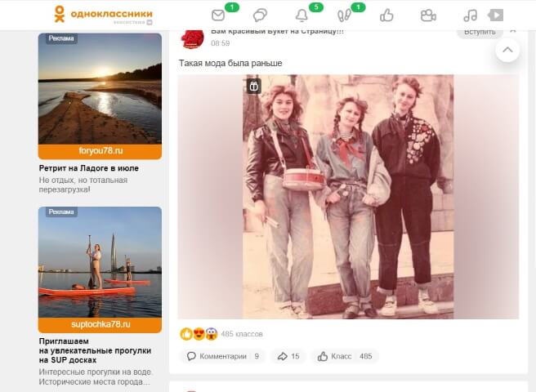Click the foryou78.ru ad banner link
The height and width of the screenshot is (392, 536).
tap(100, 152)
